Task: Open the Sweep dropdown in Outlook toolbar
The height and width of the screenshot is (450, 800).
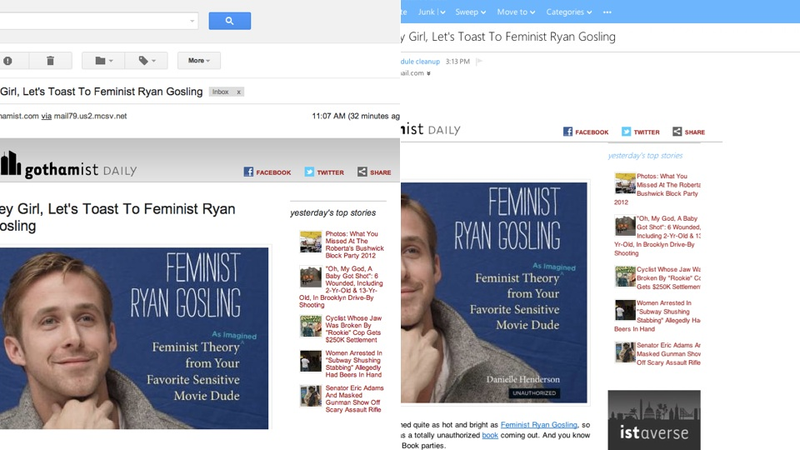Action: (470, 12)
